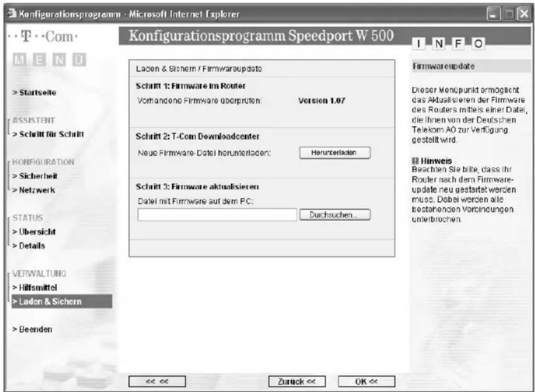
Task: Close the Internet Explorer window
Action: [524, 14]
